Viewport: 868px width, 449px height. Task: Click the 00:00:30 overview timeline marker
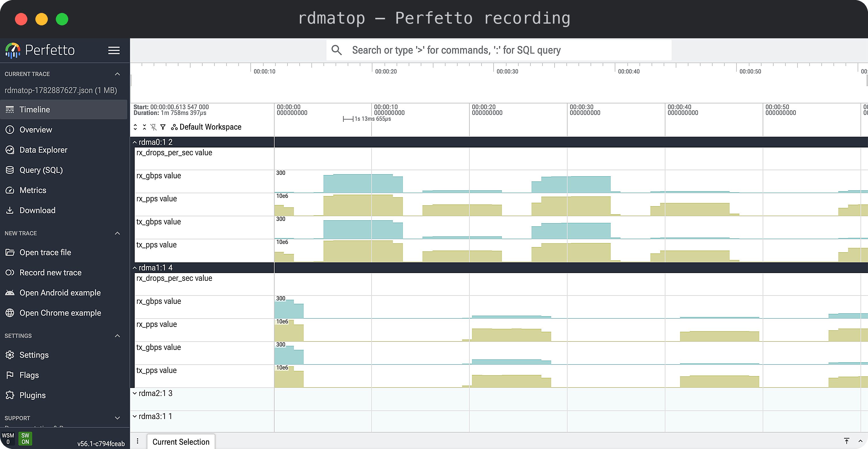pos(507,71)
